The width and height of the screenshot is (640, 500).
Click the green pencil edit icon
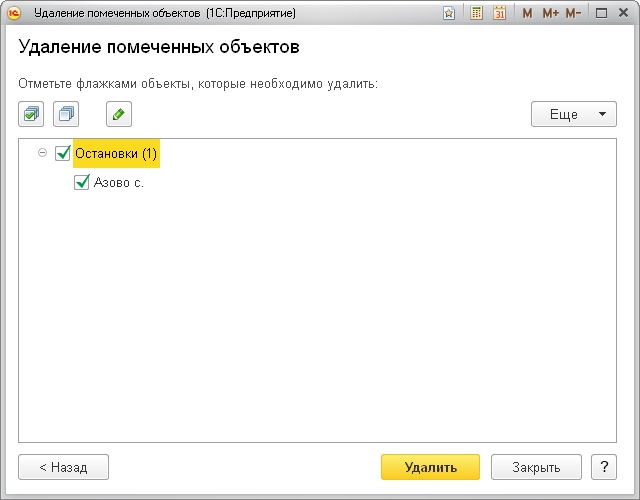119,114
